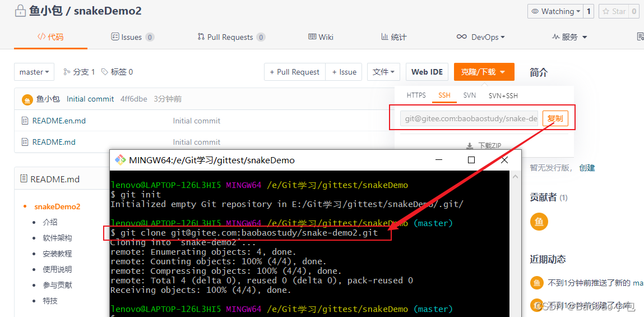Jump to snakeDemo2 heading in outline

[x=57, y=207]
